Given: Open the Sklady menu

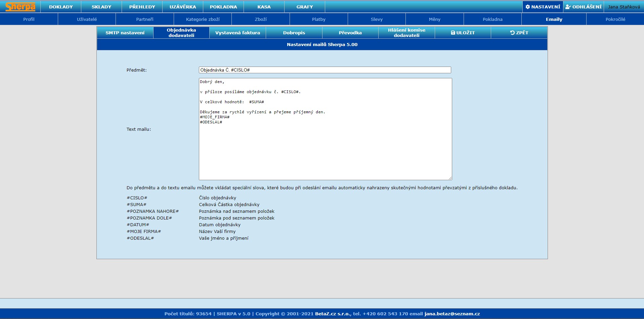Looking at the screenshot, I should click(101, 7).
